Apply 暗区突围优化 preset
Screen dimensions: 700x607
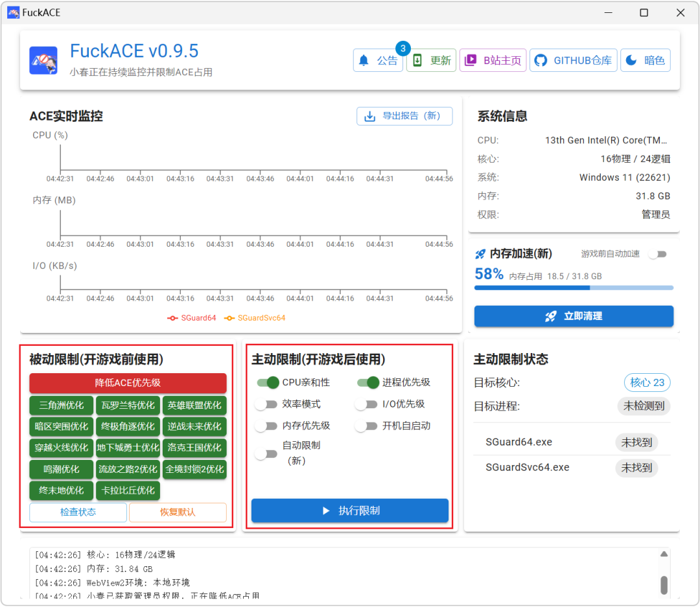[x=61, y=426]
